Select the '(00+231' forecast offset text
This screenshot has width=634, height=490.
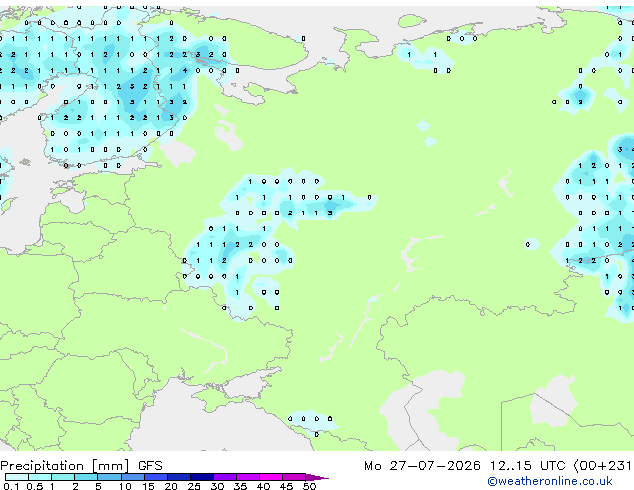click(x=602, y=466)
